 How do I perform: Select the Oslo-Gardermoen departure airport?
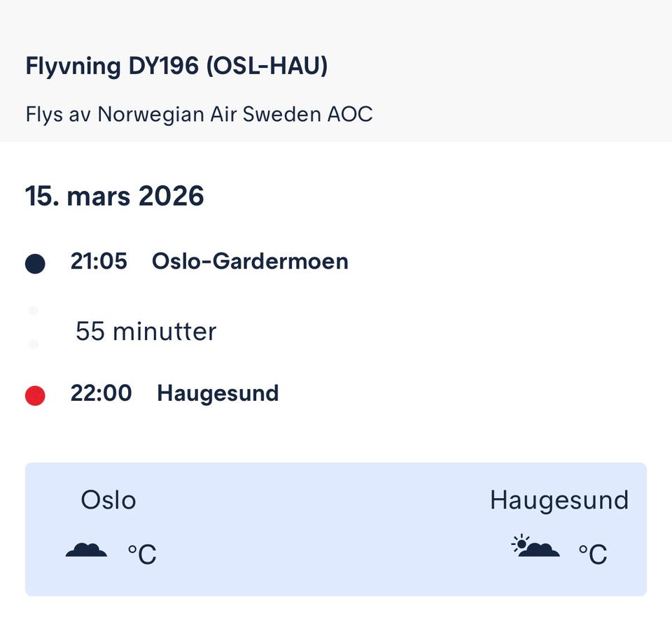(x=250, y=262)
